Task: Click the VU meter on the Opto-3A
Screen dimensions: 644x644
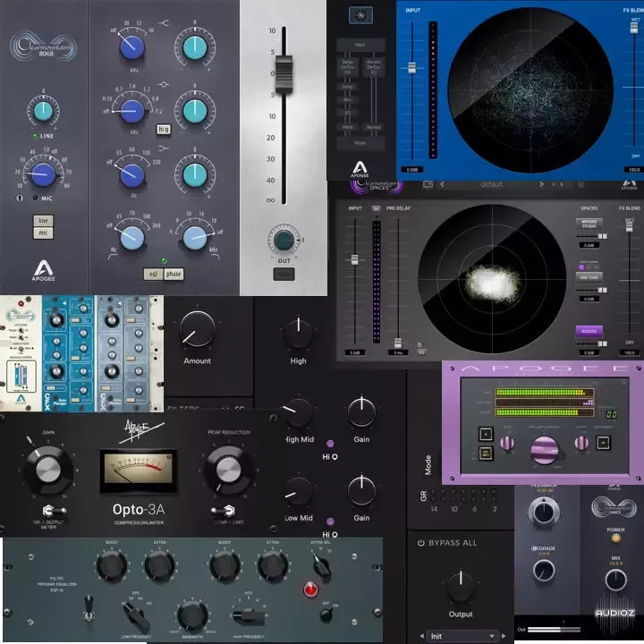Action: click(x=139, y=470)
